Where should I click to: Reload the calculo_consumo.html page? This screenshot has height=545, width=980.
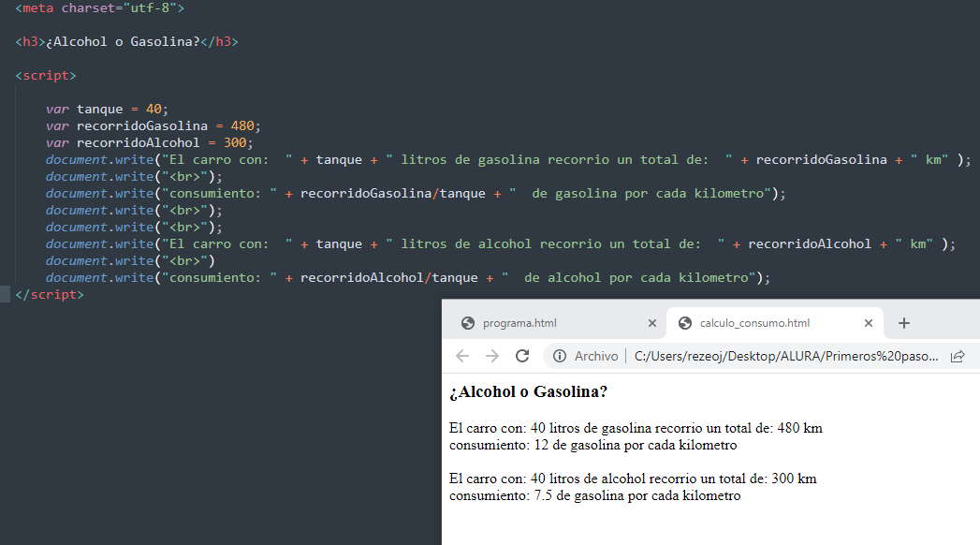click(522, 356)
